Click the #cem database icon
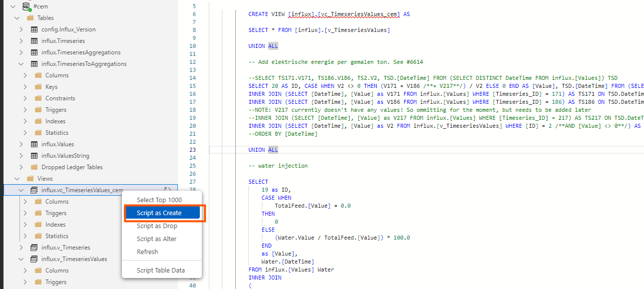 click(26, 6)
